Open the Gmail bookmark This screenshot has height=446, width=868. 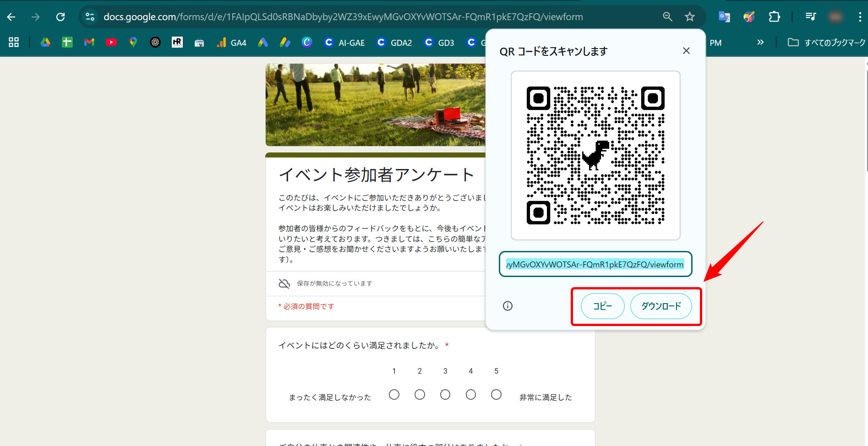click(x=89, y=42)
